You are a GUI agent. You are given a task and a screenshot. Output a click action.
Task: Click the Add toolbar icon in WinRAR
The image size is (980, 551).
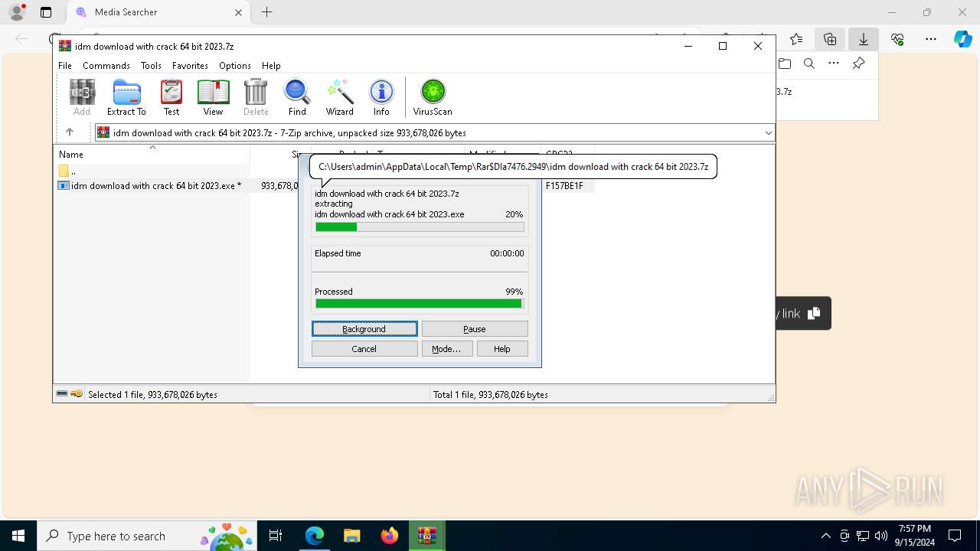tap(82, 97)
